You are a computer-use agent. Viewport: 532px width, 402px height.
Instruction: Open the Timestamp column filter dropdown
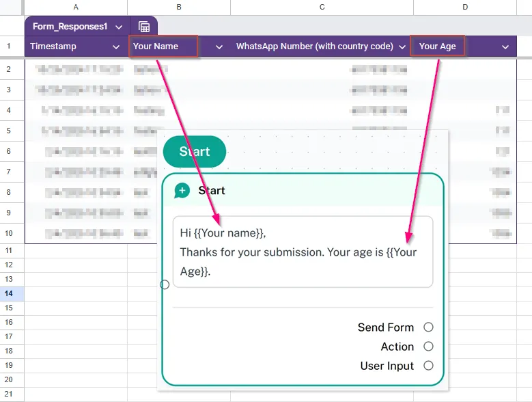pos(115,47)
